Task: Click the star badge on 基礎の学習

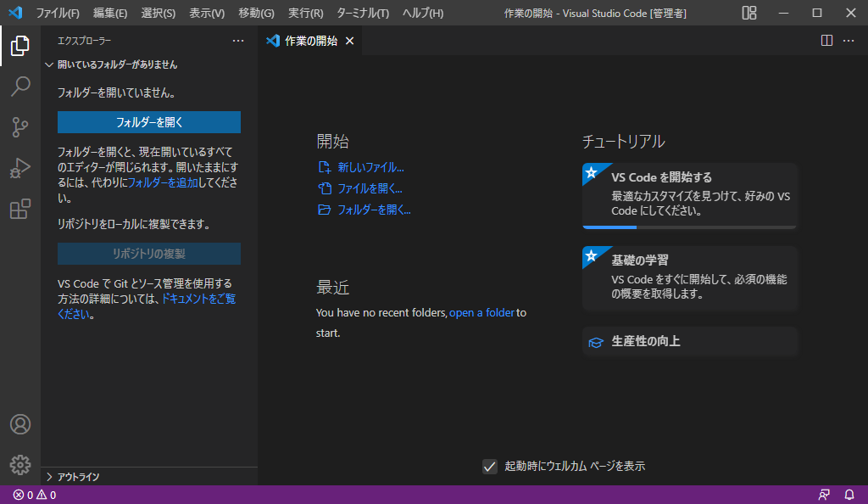Action: [591, 256]
